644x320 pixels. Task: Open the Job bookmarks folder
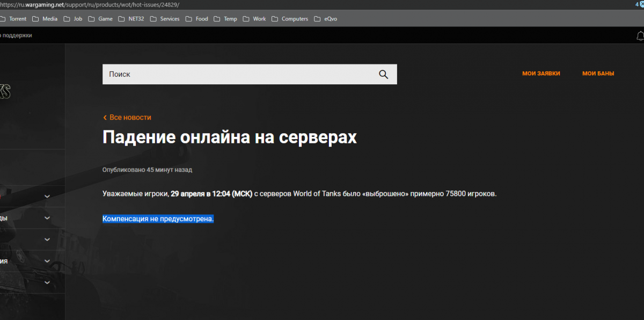coord(73,19)
